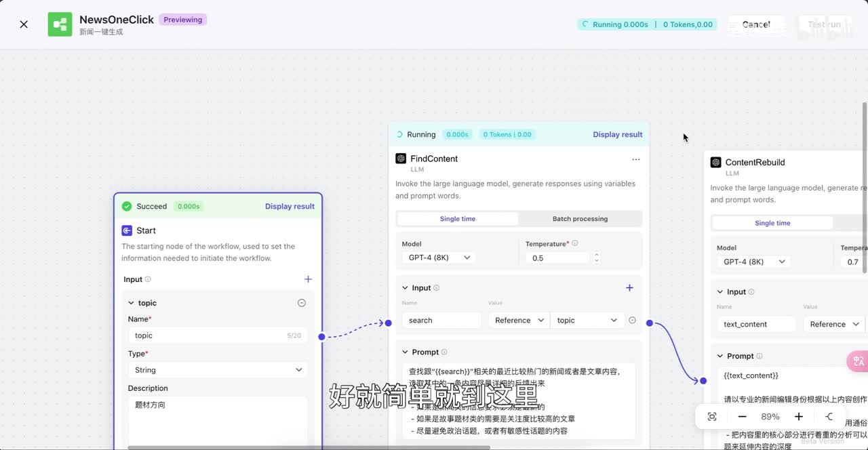This screenshot has width=868, height=450.
Task: Click Display result on Start node
Action: click(290, 207)
